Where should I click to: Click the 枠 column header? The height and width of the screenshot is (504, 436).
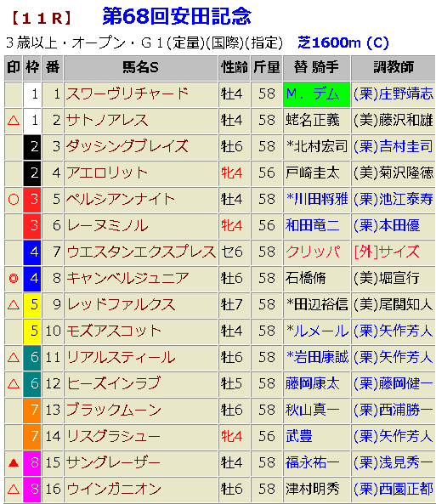tap(32, 68)
